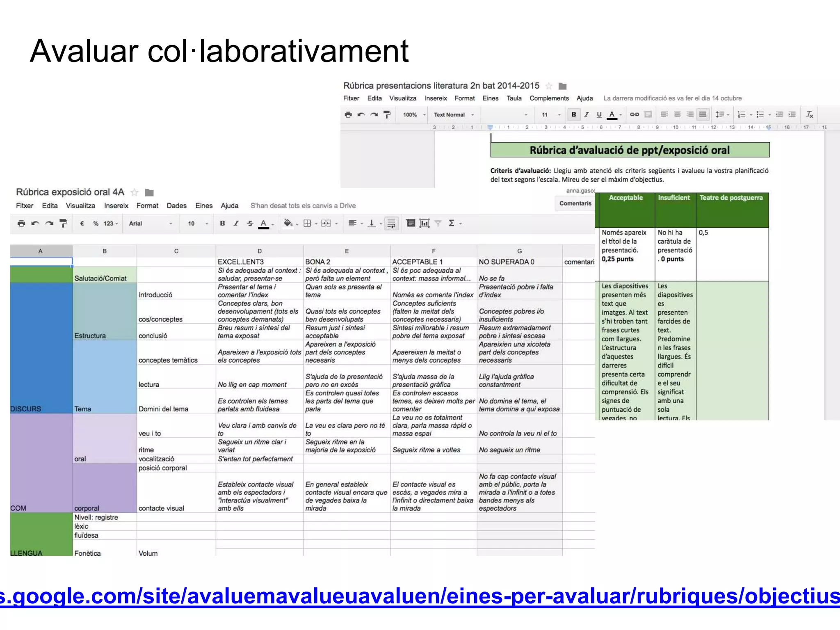This screenshot has height=630, width=840.
Task: Open the 123 number formats dropdown
Action: (x=111, y=224)
